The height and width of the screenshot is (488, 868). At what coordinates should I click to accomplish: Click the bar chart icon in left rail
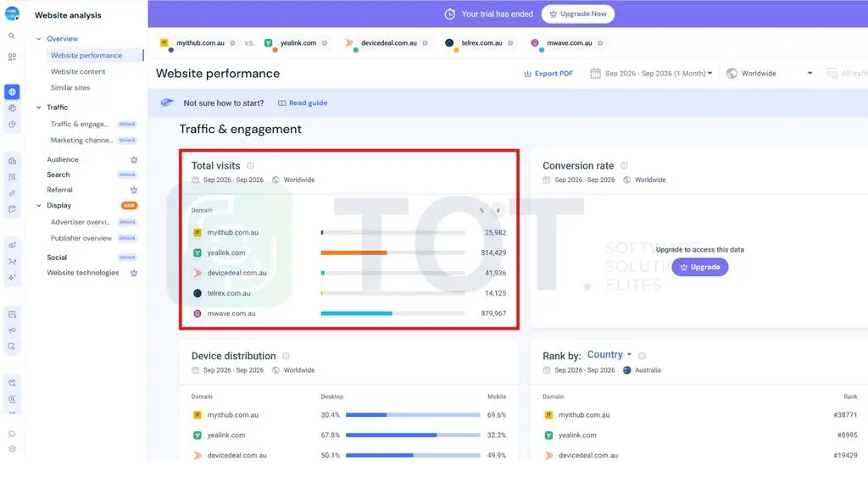point(12,161)
